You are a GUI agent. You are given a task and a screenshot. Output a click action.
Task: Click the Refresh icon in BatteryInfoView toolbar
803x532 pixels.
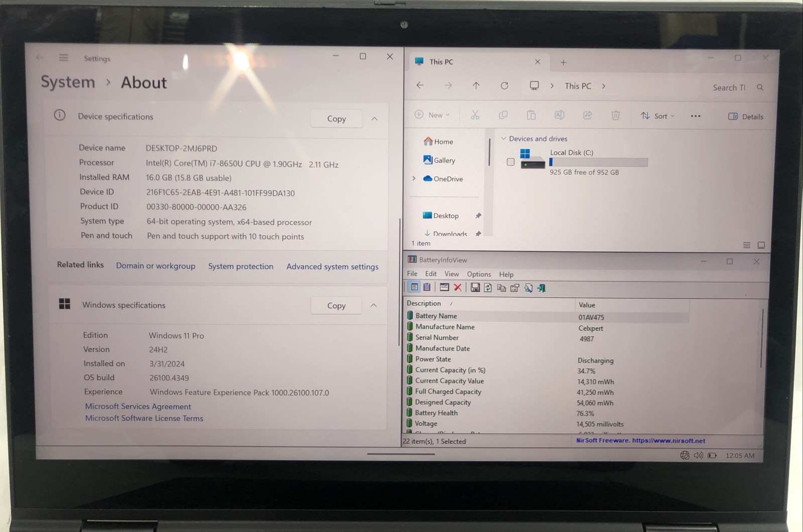(488, 288)
